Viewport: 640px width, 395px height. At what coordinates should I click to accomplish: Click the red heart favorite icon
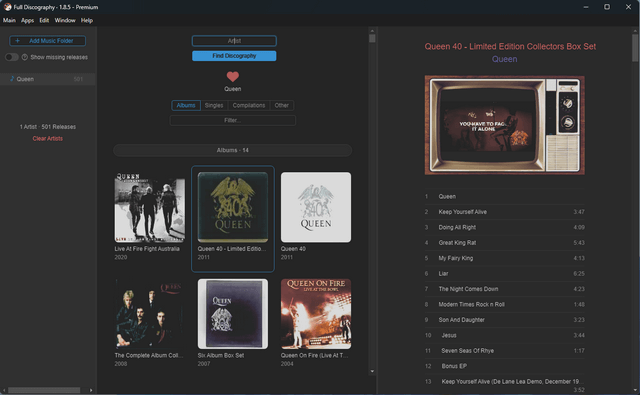233,76
